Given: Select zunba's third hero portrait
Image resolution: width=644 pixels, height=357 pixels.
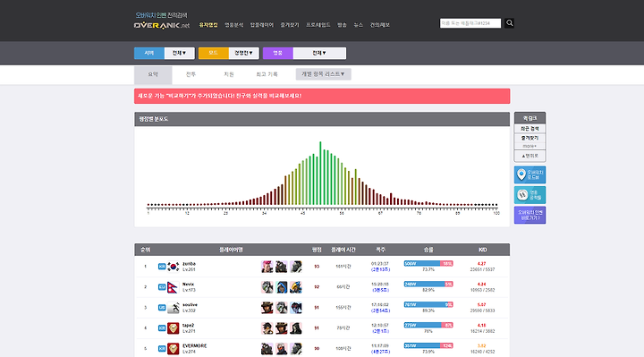Looking at the screenshot, I should (296, 267).
